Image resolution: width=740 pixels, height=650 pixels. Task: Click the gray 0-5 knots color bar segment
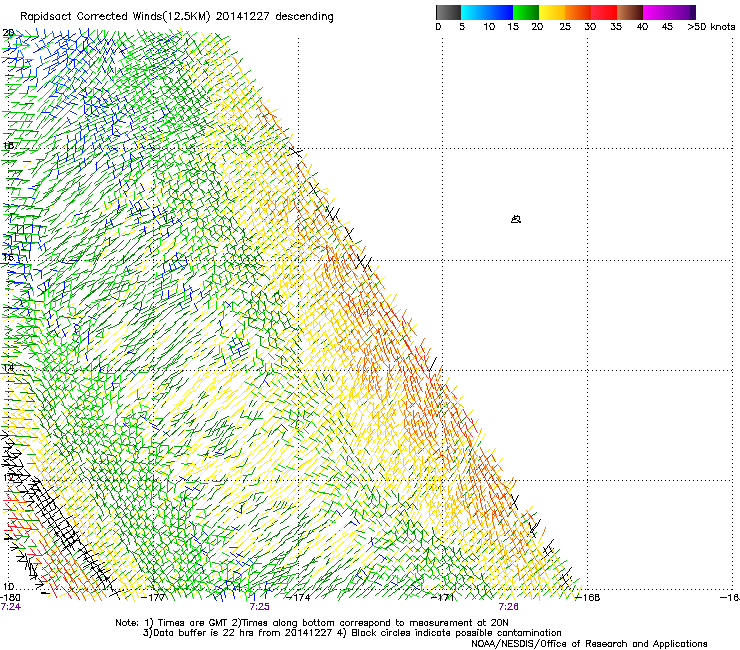tap(448, 12)
